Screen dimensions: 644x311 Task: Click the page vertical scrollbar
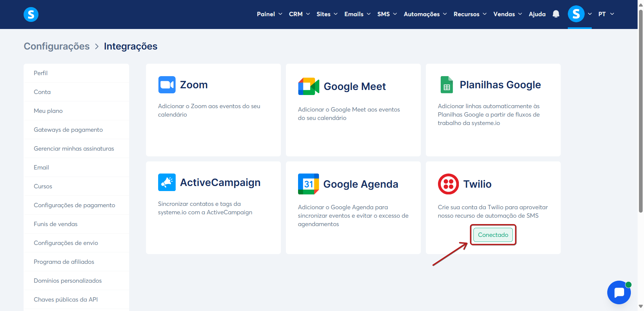(x=641, y=111)
